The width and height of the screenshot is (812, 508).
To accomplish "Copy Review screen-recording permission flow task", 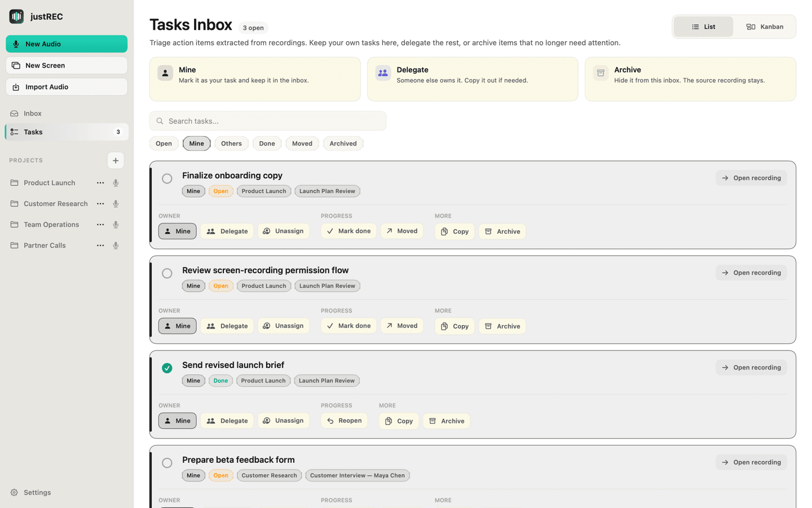I will coord(454,326).
